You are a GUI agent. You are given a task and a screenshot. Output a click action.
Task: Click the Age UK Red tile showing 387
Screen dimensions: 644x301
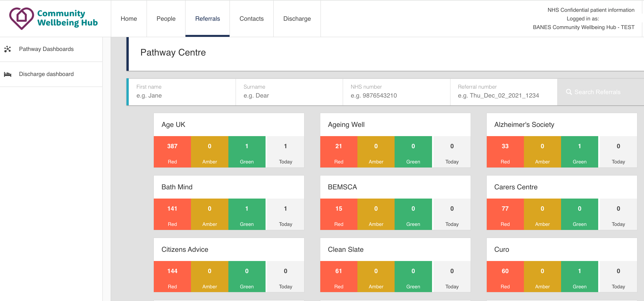click(172, 152)
